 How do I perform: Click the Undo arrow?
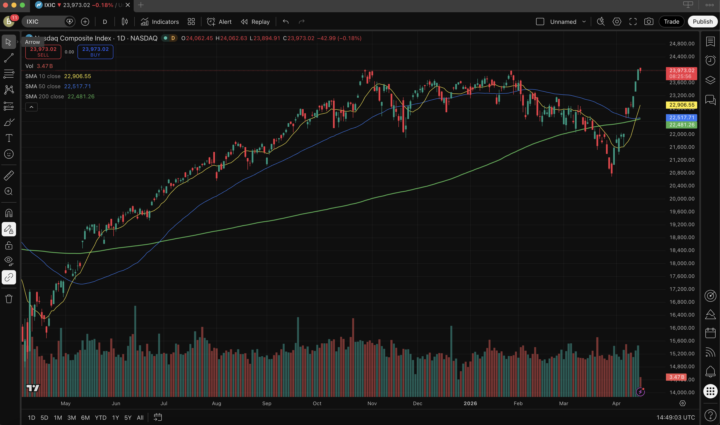286,22
